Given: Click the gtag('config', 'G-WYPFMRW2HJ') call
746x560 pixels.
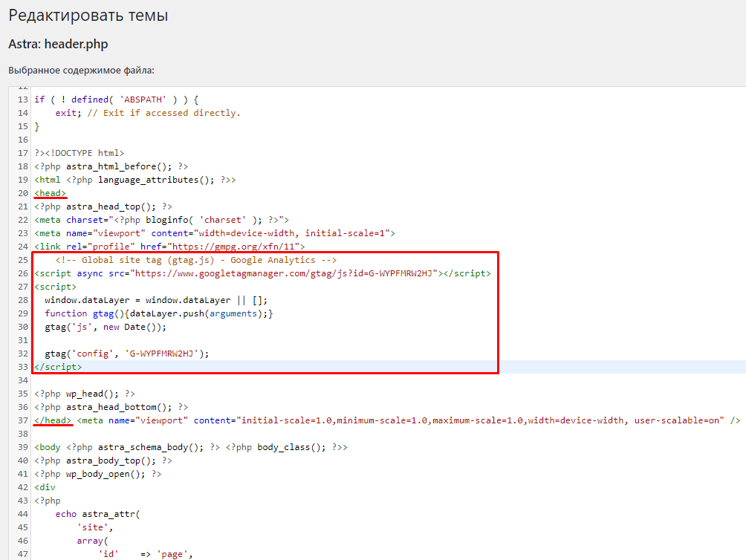Looking at the screenshot, I should [126, 354].
